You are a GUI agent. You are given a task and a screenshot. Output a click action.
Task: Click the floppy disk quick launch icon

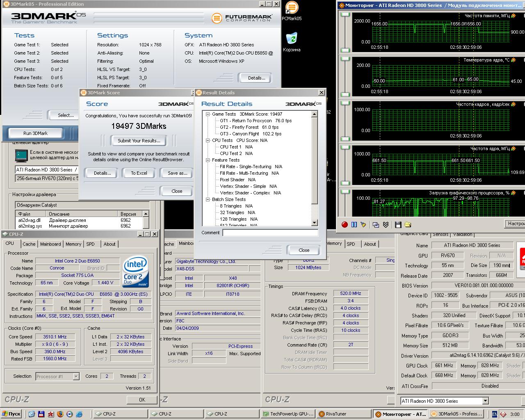[41, 414]
